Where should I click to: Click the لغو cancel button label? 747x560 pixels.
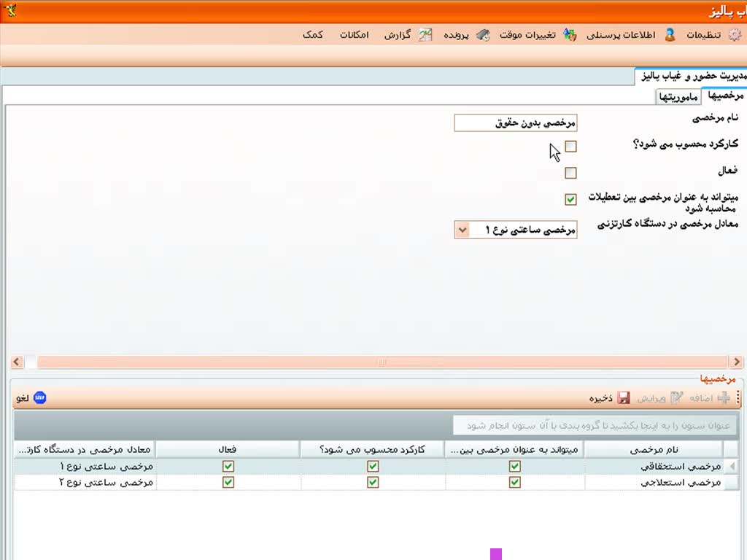point(23,397)
